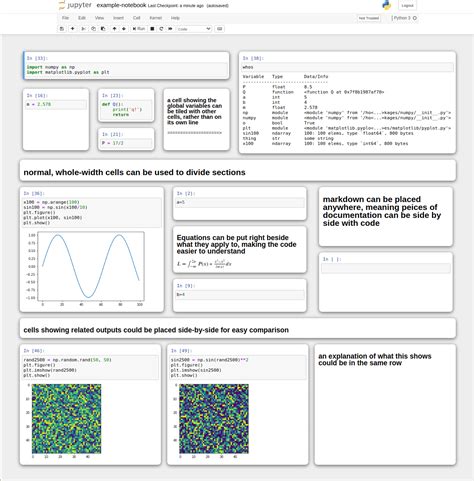The height and width of the screenshot is (481, 474).
Task: Click the In [33] prompt label
Action: [x=37, y=58]
